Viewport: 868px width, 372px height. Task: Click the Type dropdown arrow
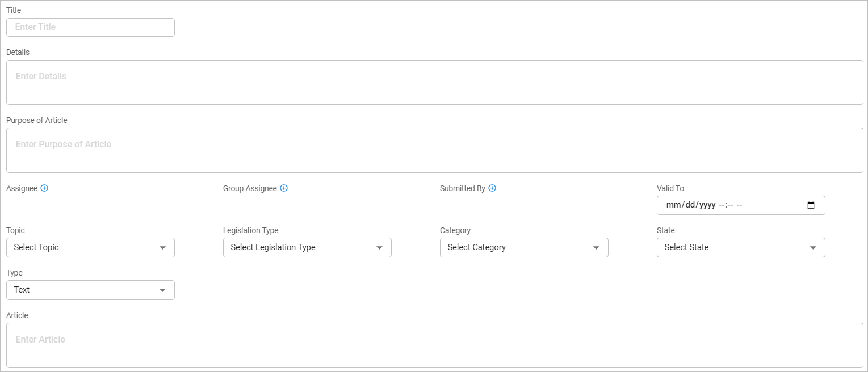163,290
